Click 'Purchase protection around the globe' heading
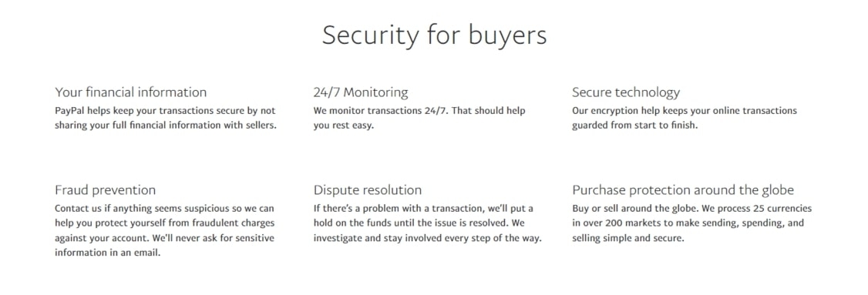The image size is (868, 295). coord(683,189)
